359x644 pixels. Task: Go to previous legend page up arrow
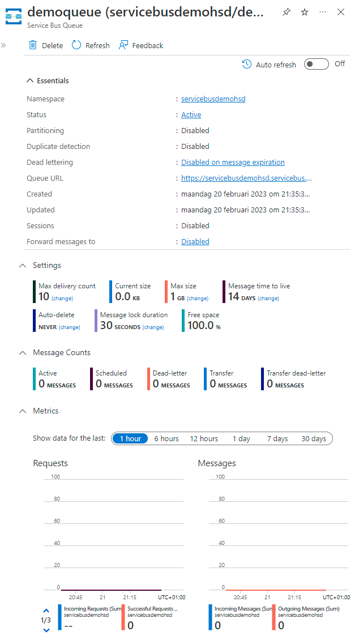[x=46, y=611]
